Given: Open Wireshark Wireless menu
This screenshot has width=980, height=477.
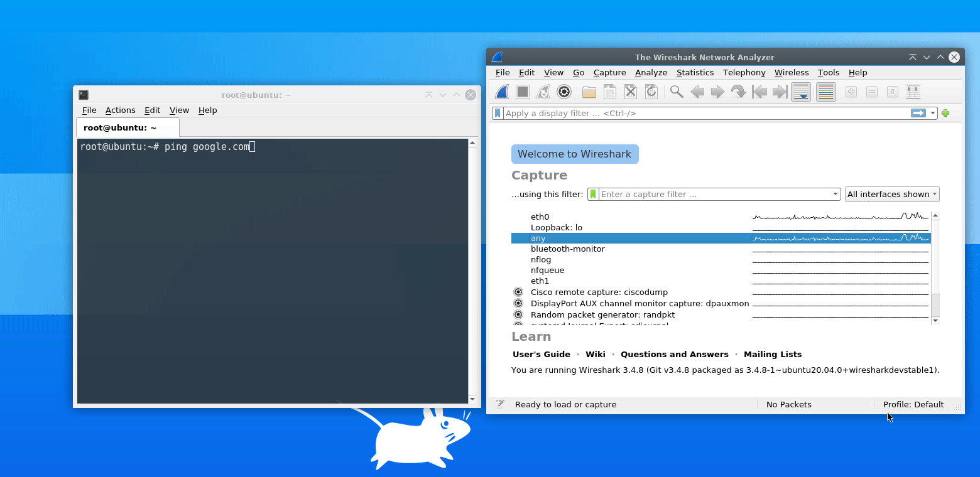Looking at the screenshot, I should point(792,72).
